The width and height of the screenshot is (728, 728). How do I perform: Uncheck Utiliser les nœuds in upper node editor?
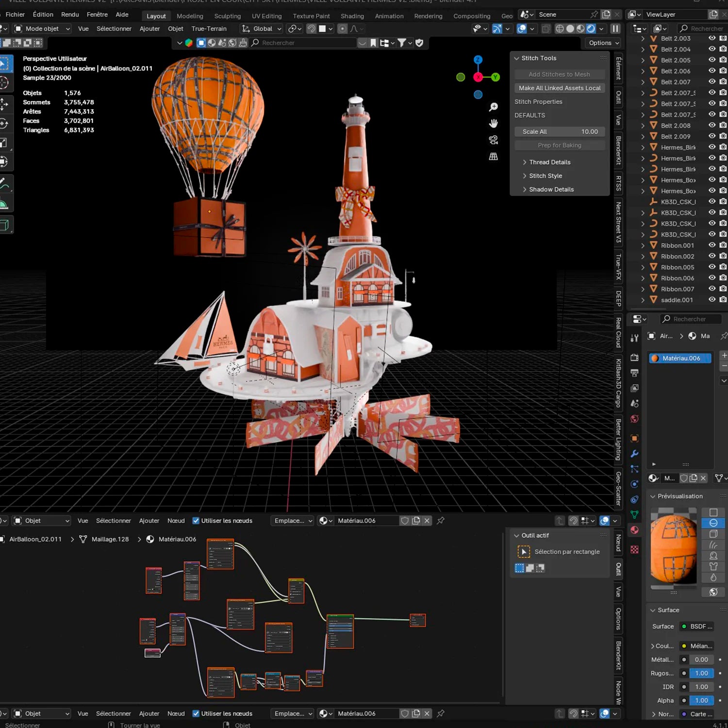point(196,521)
